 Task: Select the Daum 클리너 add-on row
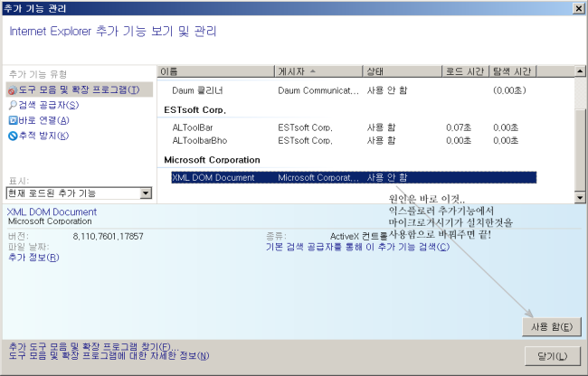coord(197,91)
